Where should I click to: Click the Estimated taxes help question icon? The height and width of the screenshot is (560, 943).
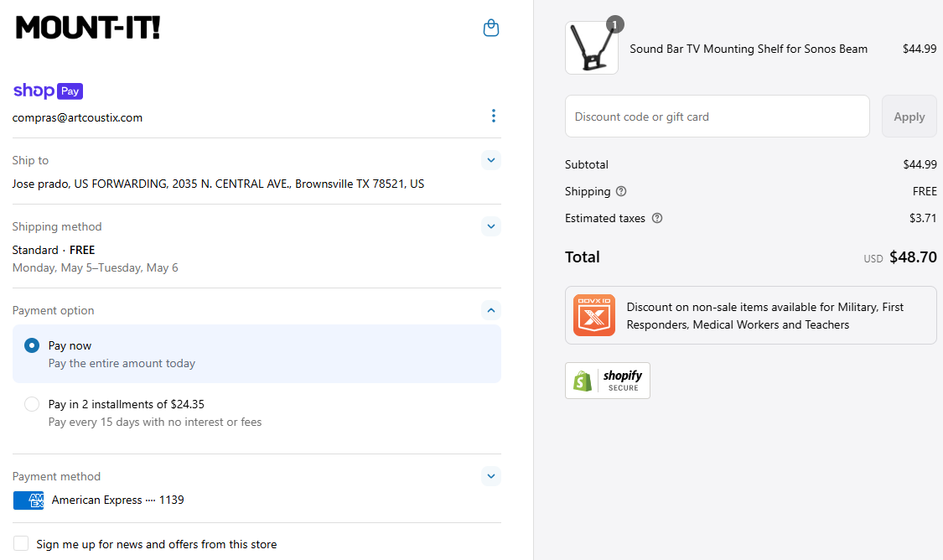click(657, 218)
